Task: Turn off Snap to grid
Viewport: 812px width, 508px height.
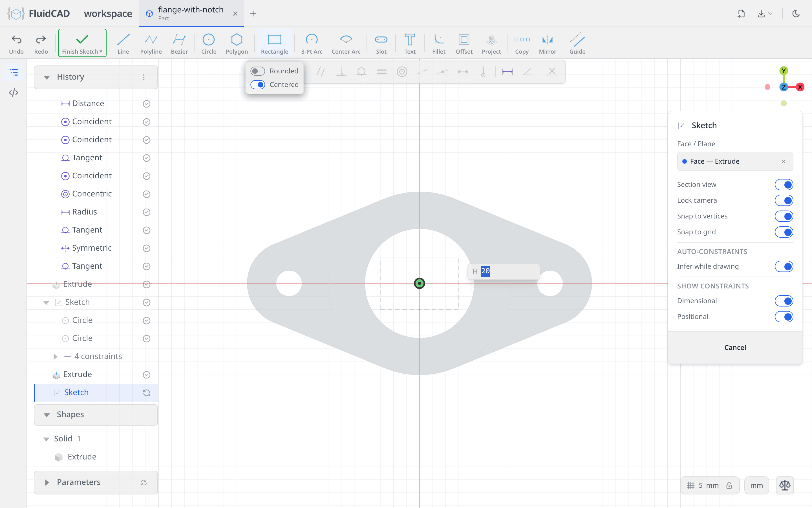Action: [784, 232]
